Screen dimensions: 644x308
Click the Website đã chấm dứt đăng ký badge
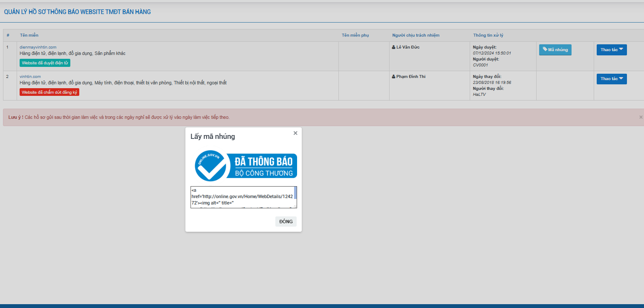tap(49, 92)
